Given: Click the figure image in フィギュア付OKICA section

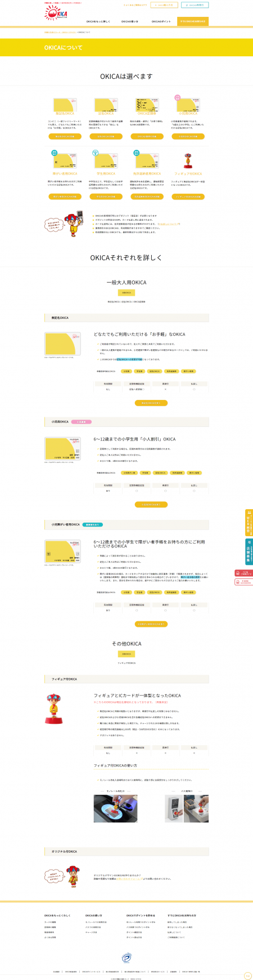Looking at the screenshot, I should click(x=53, y=709).
